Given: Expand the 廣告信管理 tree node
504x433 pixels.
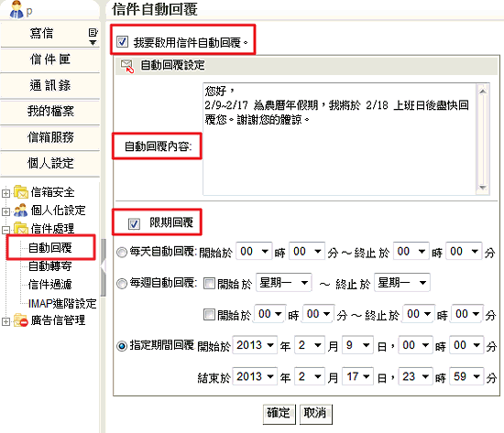Looking at the screenshot, I should (5, 321).
